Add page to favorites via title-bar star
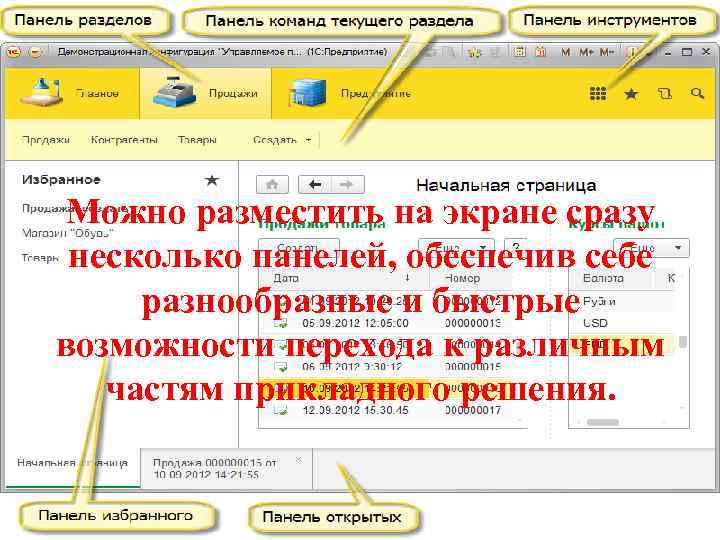Screen dimensions: 720x540 point(475,52)
